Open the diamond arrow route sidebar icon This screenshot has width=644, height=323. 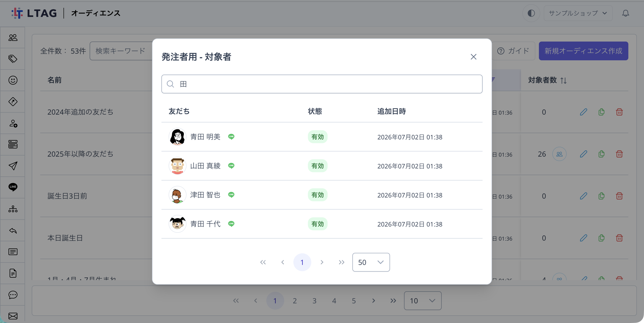pos(13,102)
